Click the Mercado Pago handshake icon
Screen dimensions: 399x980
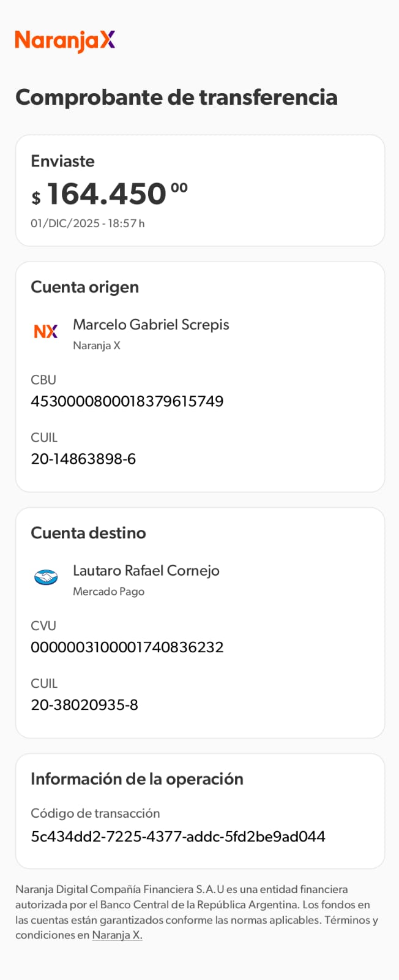(46, 577)
